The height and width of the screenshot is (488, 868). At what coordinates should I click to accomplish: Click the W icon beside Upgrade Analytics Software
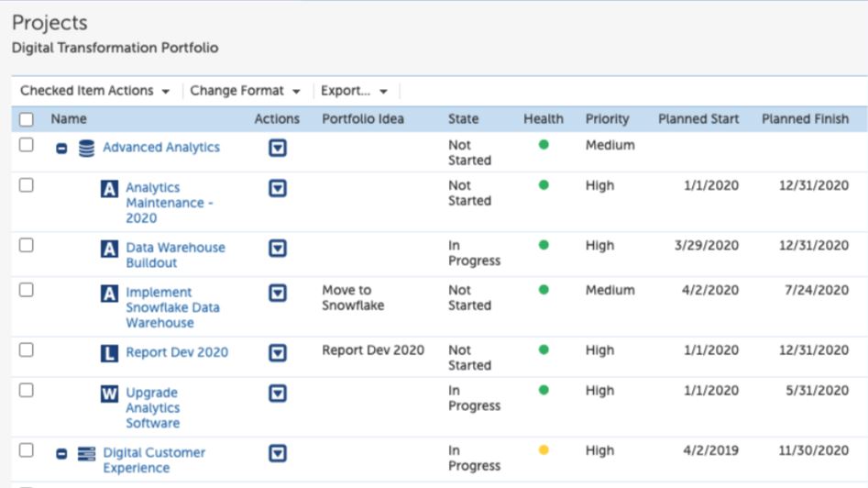[x=110, y=394]
